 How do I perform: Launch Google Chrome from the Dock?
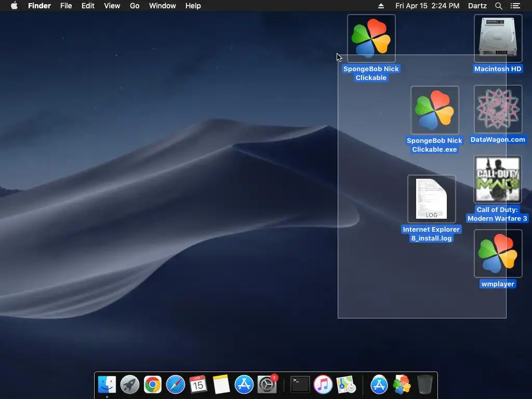click(153, 385)
